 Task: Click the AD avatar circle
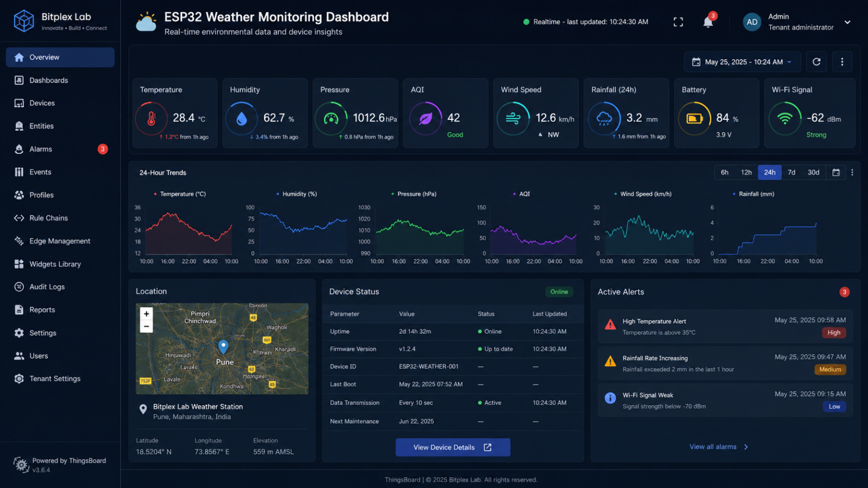coord(752,22)
